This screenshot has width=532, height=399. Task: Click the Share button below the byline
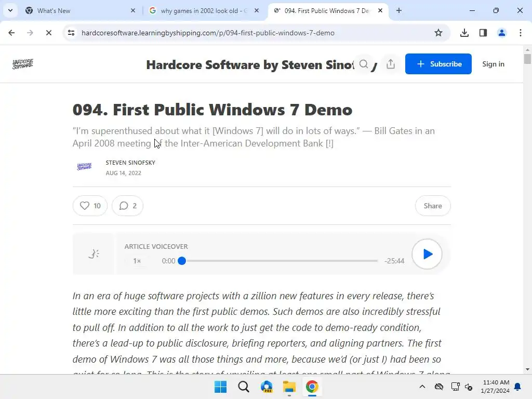click(x=433, y=206)
